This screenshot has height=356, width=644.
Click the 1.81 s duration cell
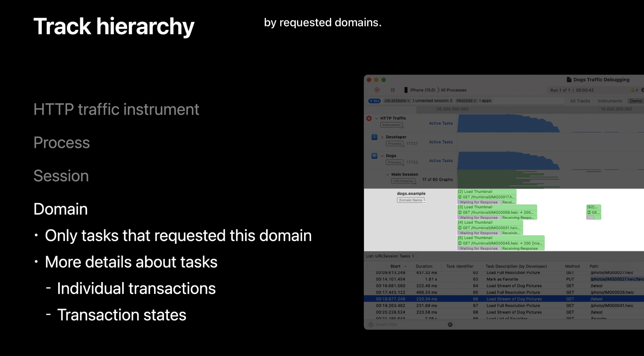pos(431,279)
